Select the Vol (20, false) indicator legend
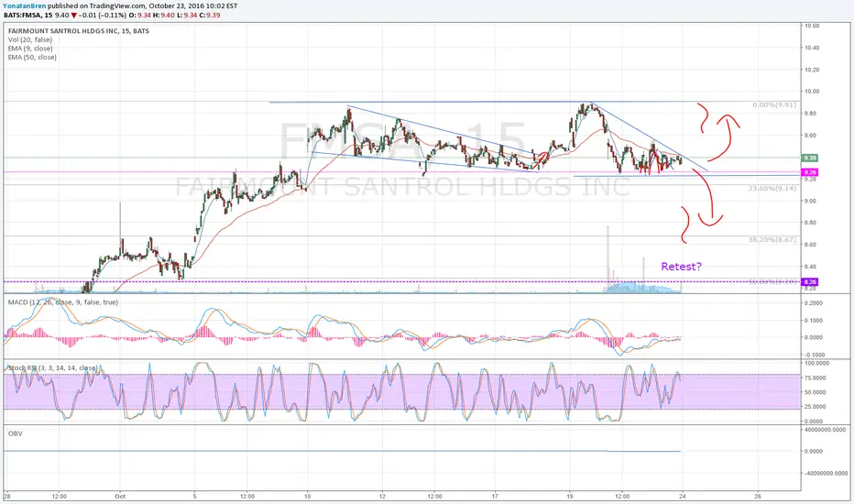Image resolution: width=854 pixels, height=504 pixels. click(30, 39)
